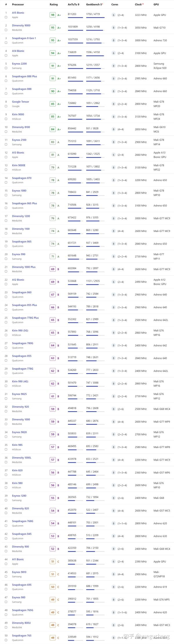Sort by the Geekbench 5 column header
This screenshot has width=174, height=644.
click(94, 4)
